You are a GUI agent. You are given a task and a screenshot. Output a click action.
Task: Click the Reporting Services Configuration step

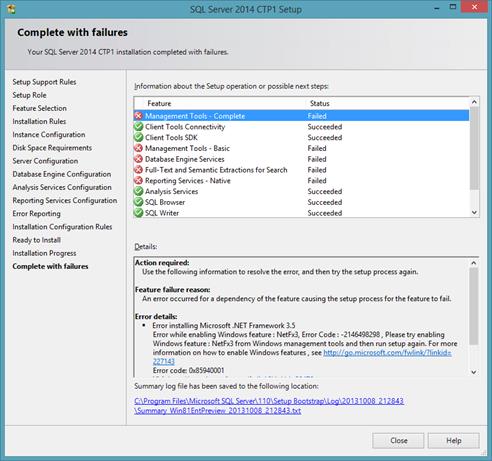tap(65, 200)
